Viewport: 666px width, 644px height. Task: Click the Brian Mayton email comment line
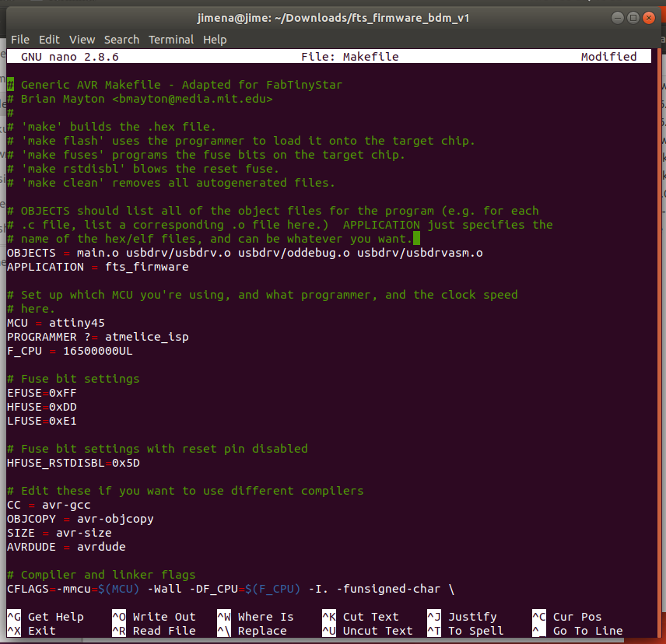pos(140,99)
